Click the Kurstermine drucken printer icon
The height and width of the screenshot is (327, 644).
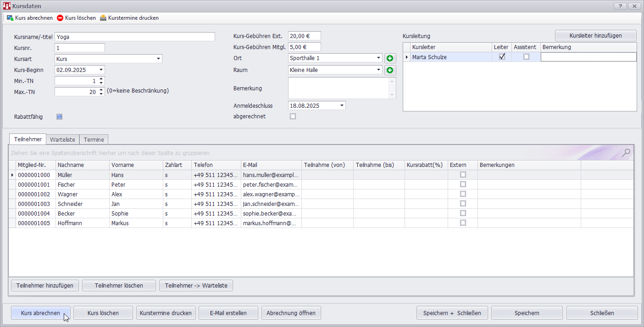tap(103, 18)
